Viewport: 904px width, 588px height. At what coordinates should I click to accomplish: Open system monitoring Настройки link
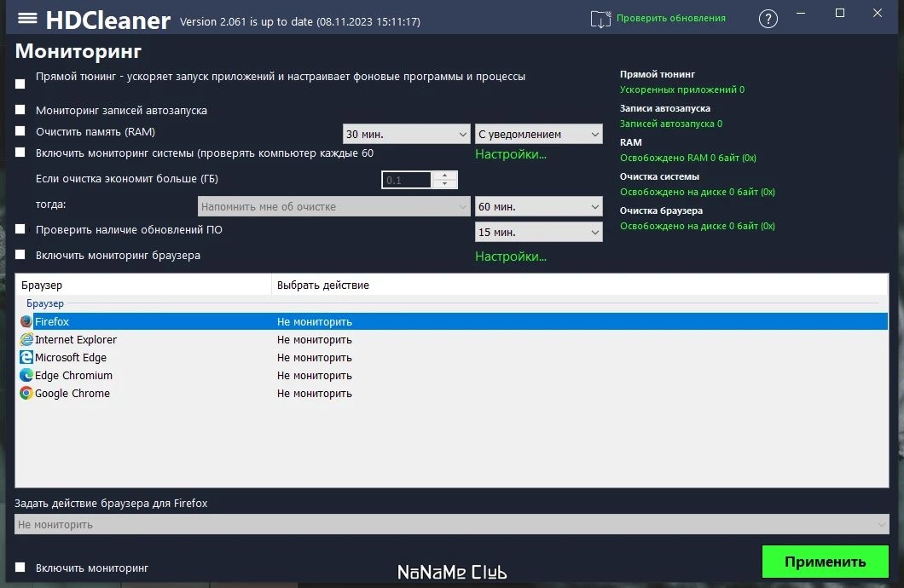(x=511, y=154)
